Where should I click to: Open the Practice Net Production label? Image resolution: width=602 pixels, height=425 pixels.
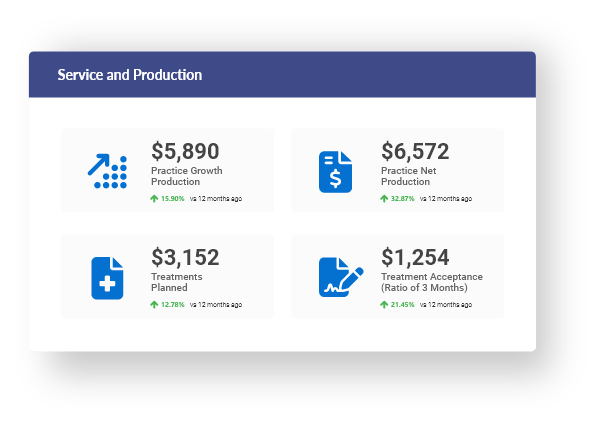click(x=408, y=176)
